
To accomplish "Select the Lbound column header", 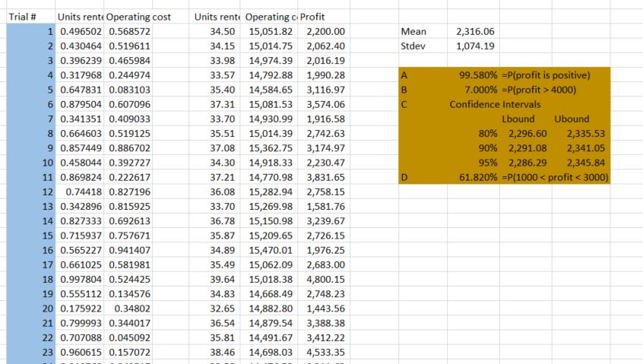I will pyautogui.click(x=518, y=119).
